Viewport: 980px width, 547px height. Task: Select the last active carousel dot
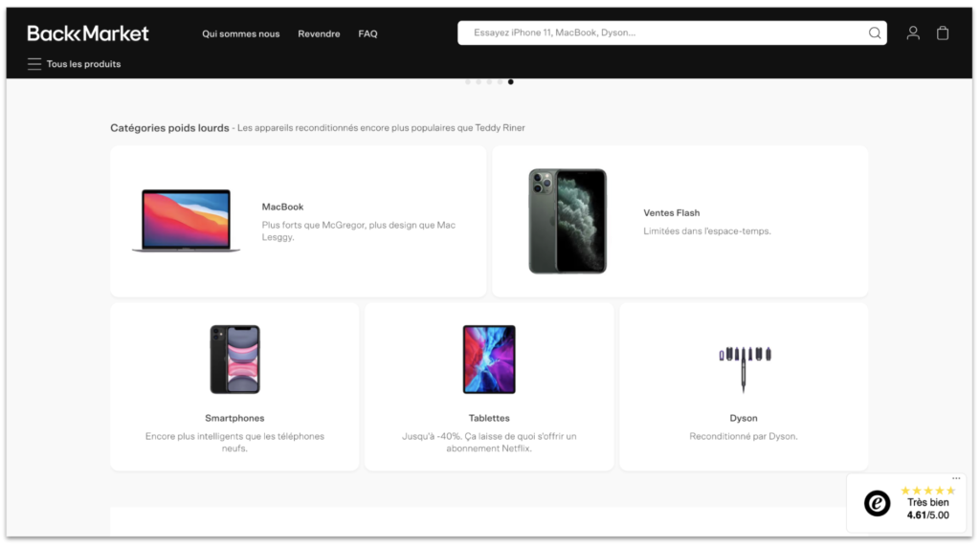tap(511, 82)
